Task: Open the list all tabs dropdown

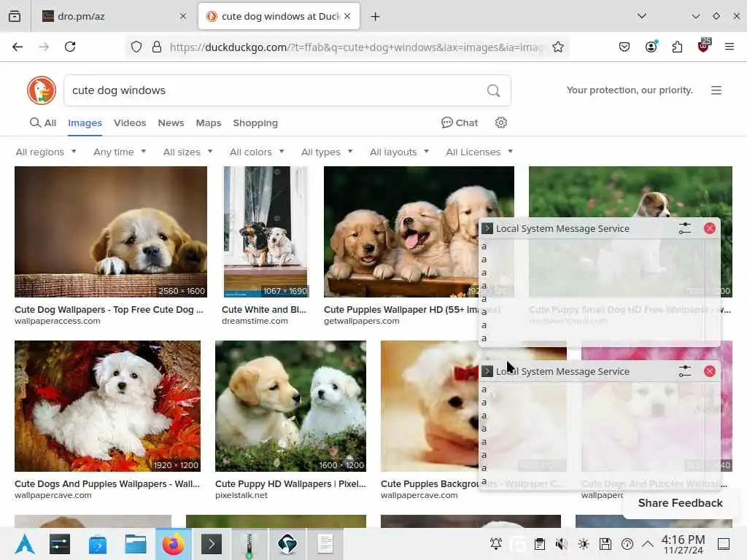Action: pos(642,16)
